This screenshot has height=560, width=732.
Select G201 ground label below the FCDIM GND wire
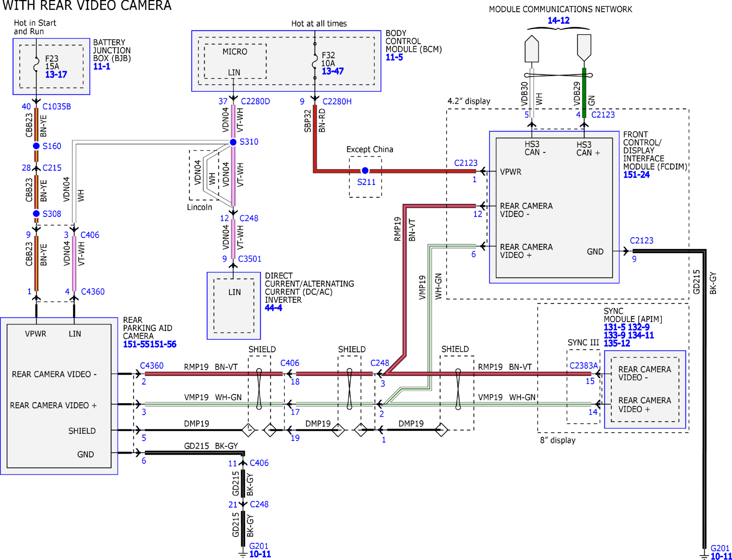[x=720, y=548]
